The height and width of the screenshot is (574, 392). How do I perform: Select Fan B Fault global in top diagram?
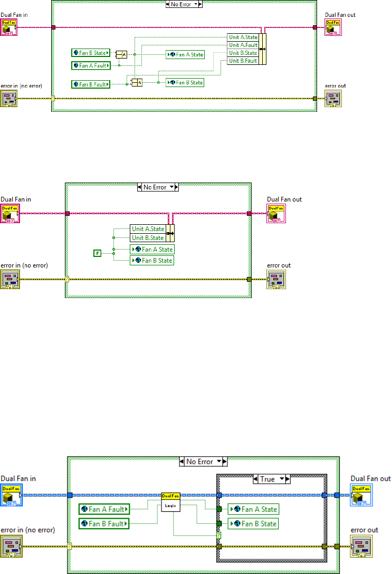pos(91,84)
